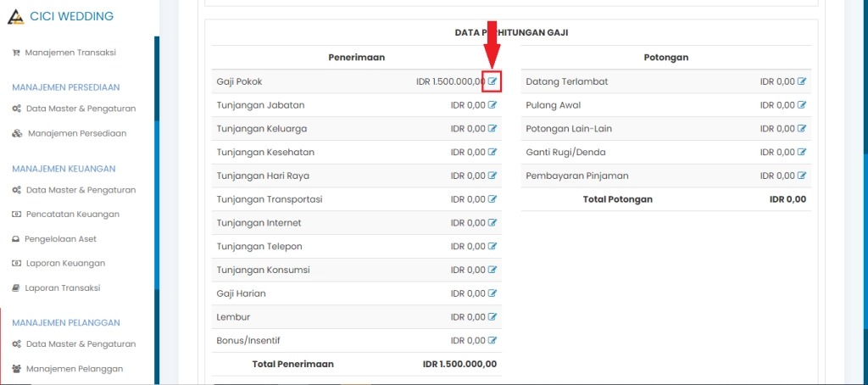Click the Tunjangan Hari Raya label
Image resolution: width=868 pixels, height=385 pixels.
(x=263, y=176)
